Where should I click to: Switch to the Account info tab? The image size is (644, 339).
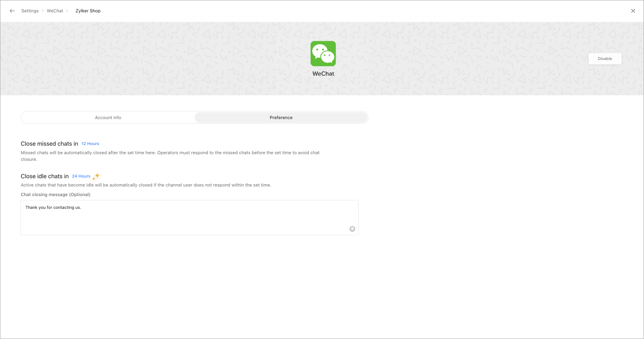click(x=108, y=117)
